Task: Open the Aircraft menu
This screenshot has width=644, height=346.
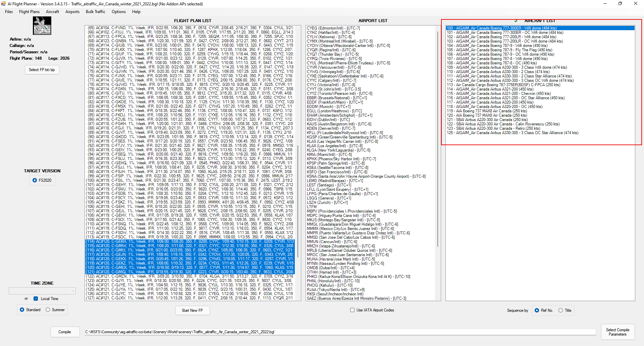Action: [x=52, y=12]
